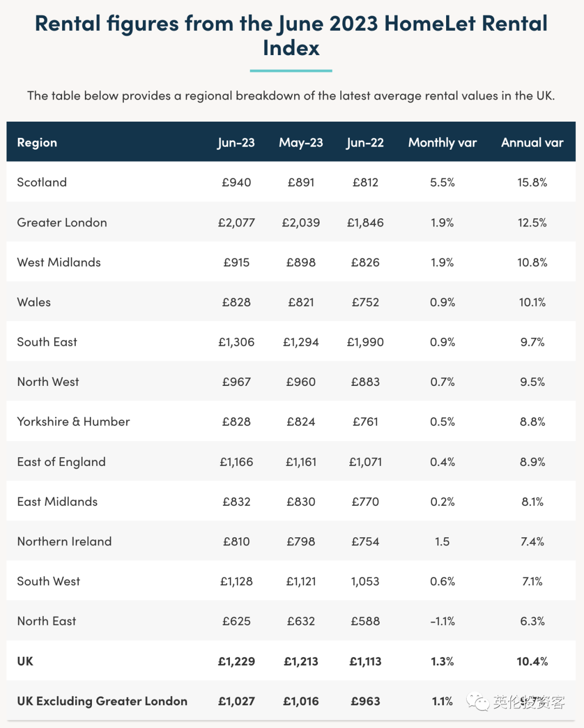This screenshot has width=584, height=728.
Task: Select the Annual var column header
Action: [x=532, y=143]
